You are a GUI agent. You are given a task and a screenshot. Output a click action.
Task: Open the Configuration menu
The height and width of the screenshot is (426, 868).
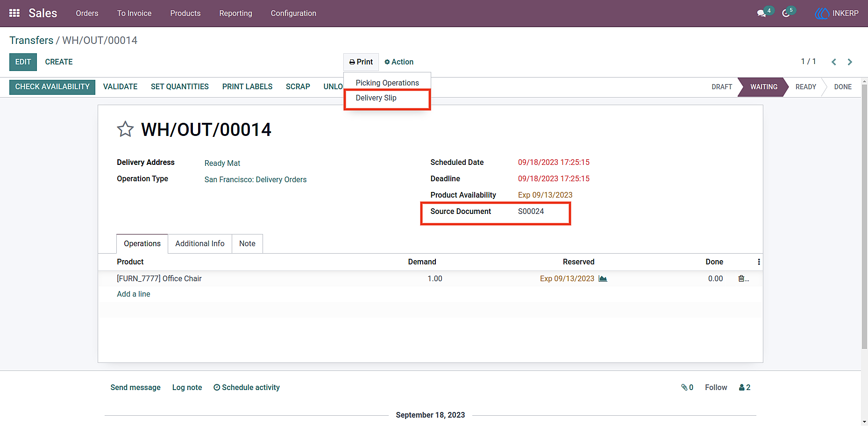(x=293, y=13)
